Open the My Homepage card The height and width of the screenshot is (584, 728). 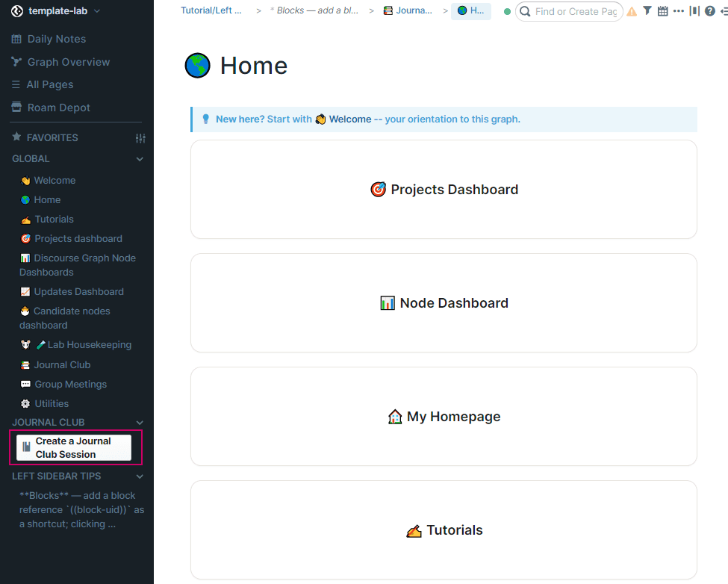pyautogui.click(x=444, y=417)
